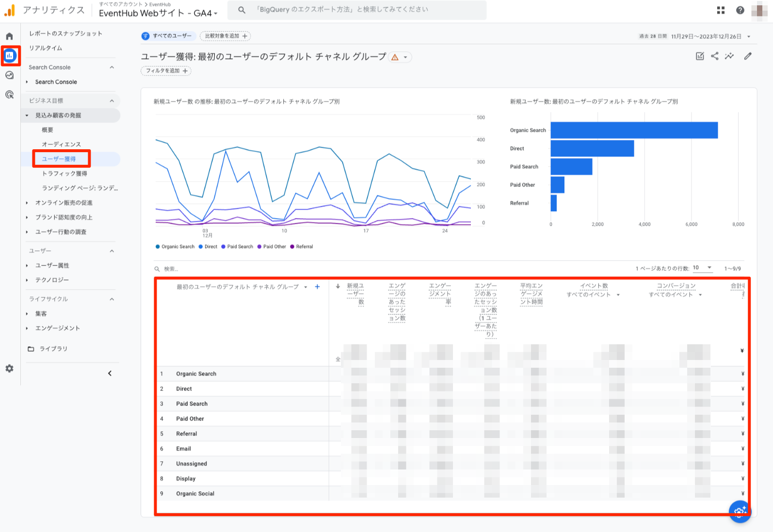Viewport: 773px width, 532px height.
Task: Select the トラフィック獲得 report
Action: pos(64,173)
